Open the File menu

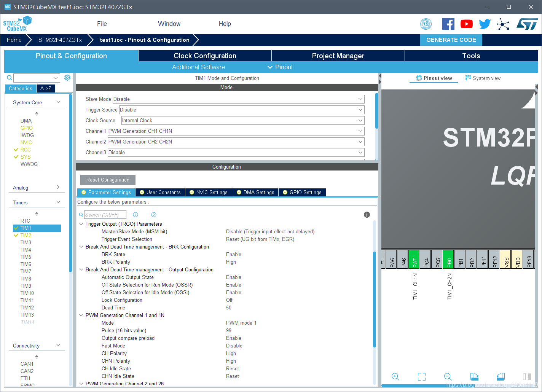[x=102, y=24]
